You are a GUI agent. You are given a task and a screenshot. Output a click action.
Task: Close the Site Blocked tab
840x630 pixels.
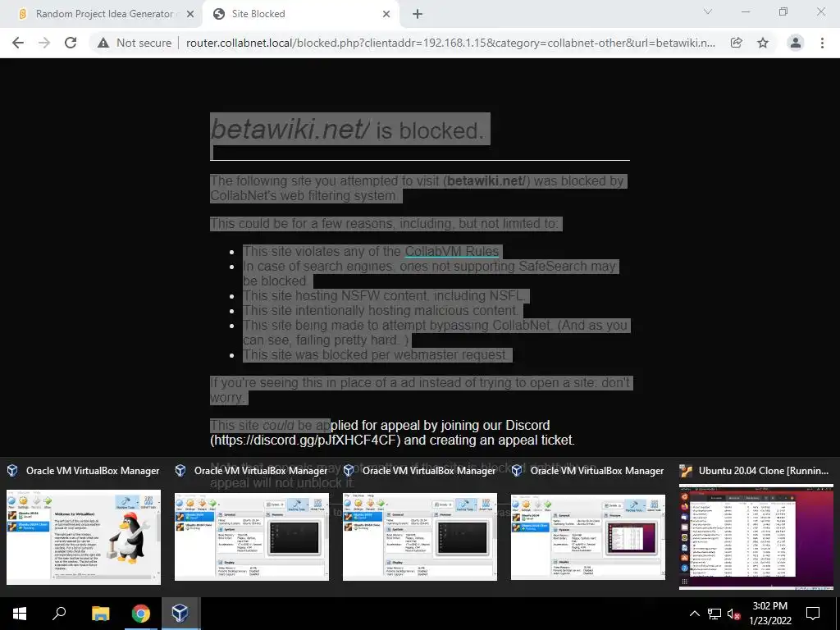[386, 14]
